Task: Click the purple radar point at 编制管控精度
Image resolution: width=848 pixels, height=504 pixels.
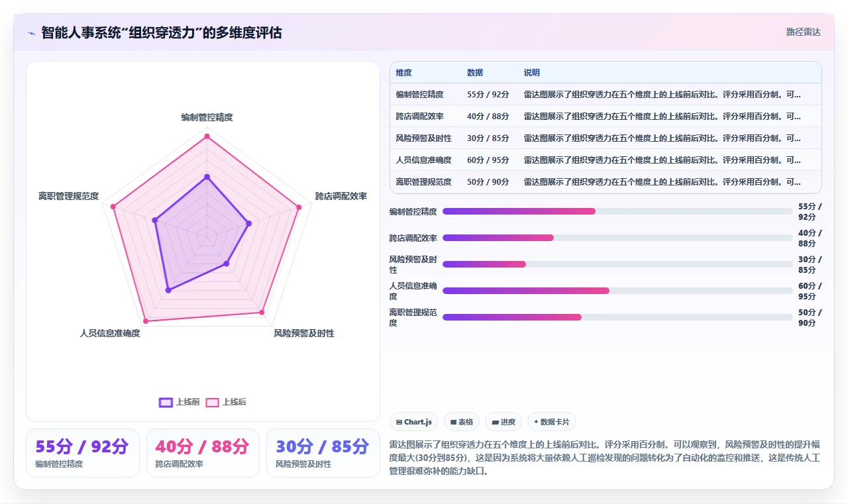Action: coord(207,177)
